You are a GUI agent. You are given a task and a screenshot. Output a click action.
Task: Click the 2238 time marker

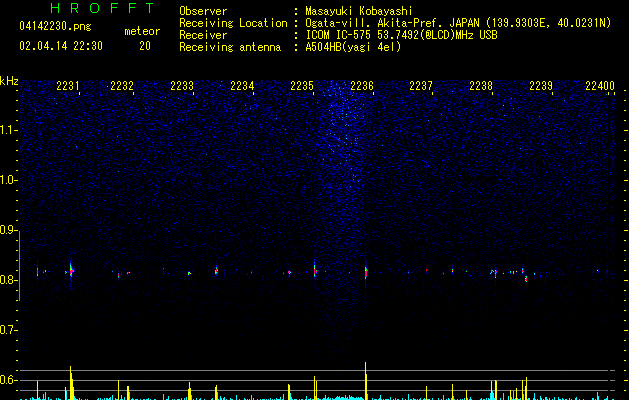(481, 86)
